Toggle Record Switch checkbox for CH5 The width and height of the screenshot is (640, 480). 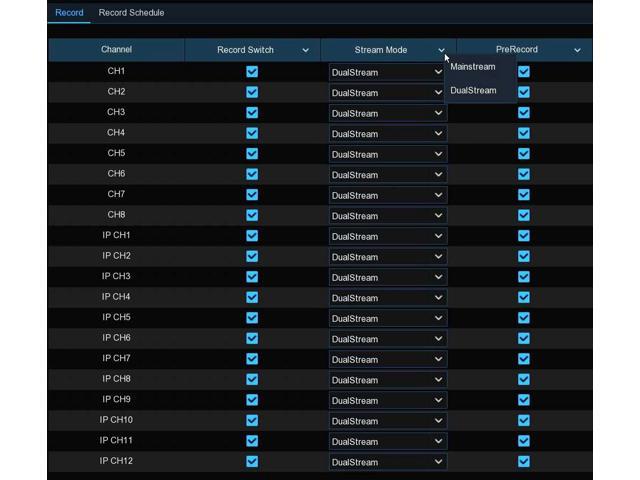(252, 154)
